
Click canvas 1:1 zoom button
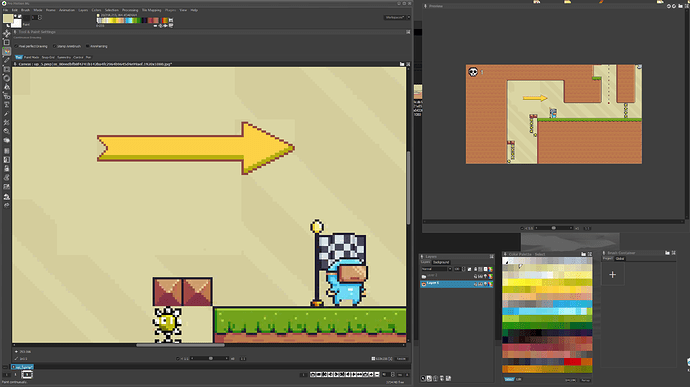click(243, 359)
